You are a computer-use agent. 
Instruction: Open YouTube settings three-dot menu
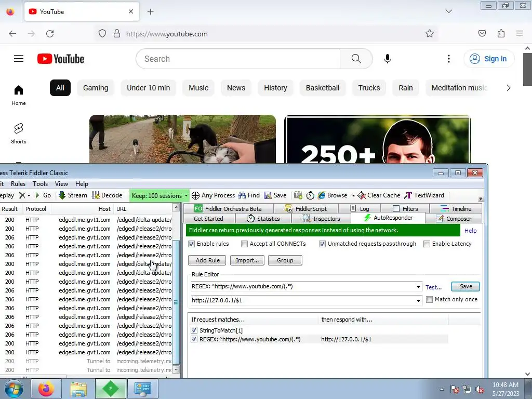448,59
